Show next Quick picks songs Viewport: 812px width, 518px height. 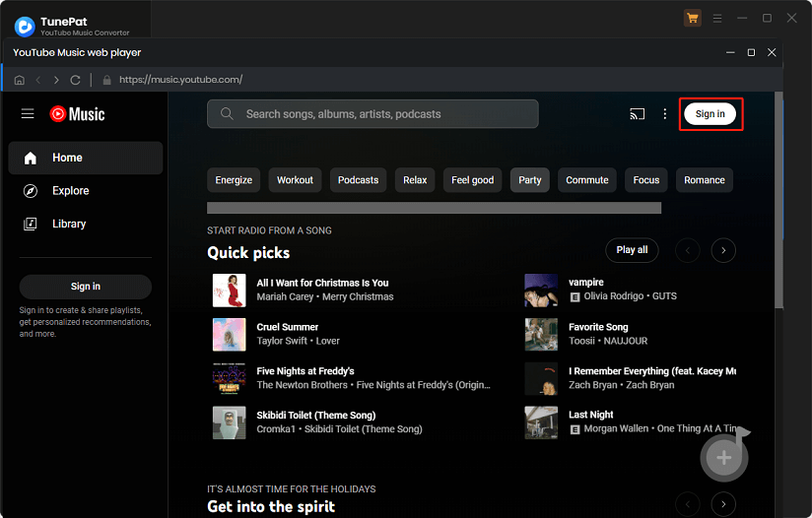pos(723,250)
